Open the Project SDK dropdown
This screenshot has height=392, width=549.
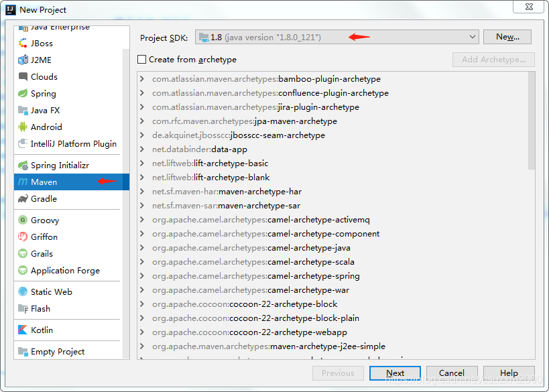(473, 37)
